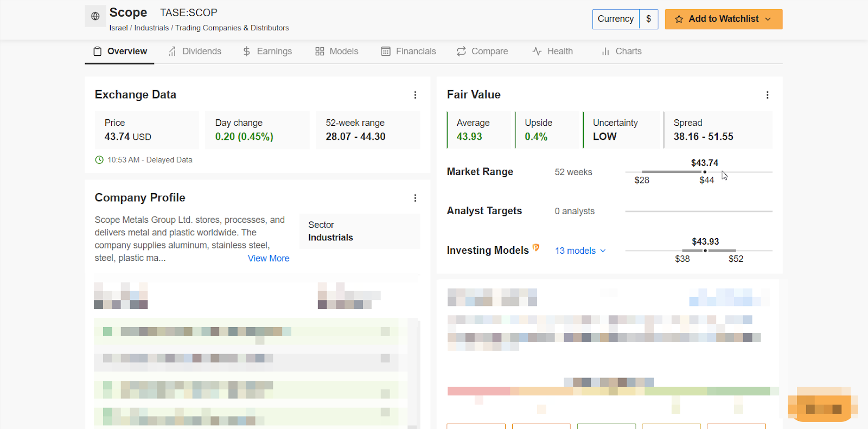Open the Compare tab
This screenshot has height=429, width=868.
pyautogui.click(x=482, y=52)
